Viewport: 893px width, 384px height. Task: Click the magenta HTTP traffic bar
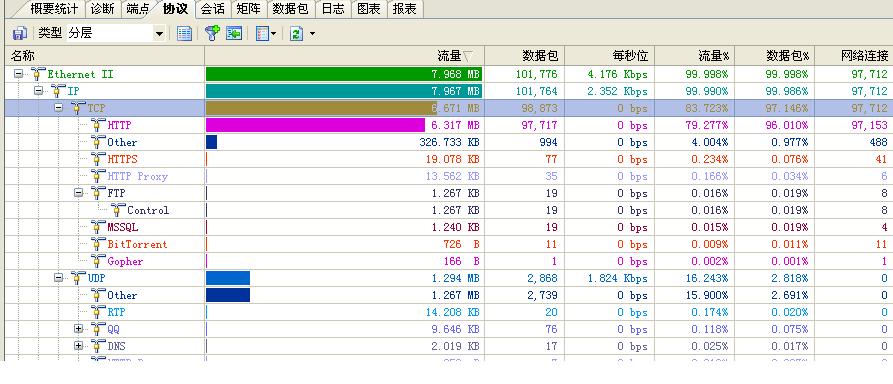tap(316, 125)
